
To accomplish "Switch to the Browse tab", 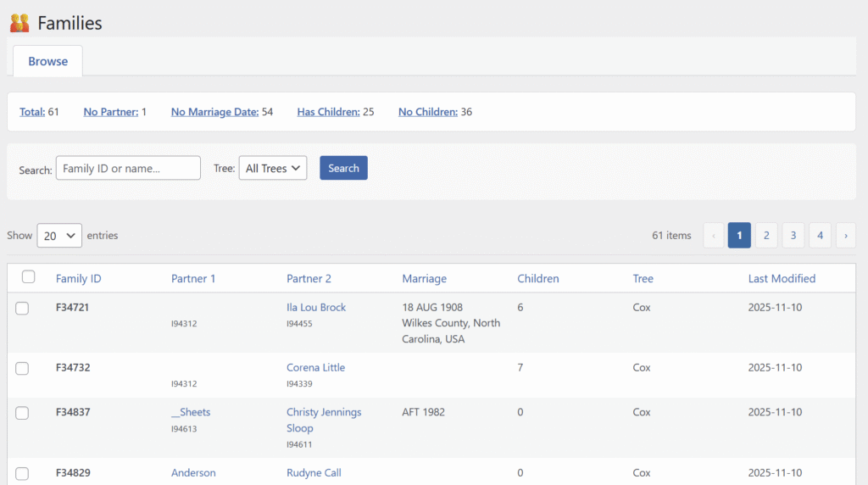I will click(x=47, y=61).
